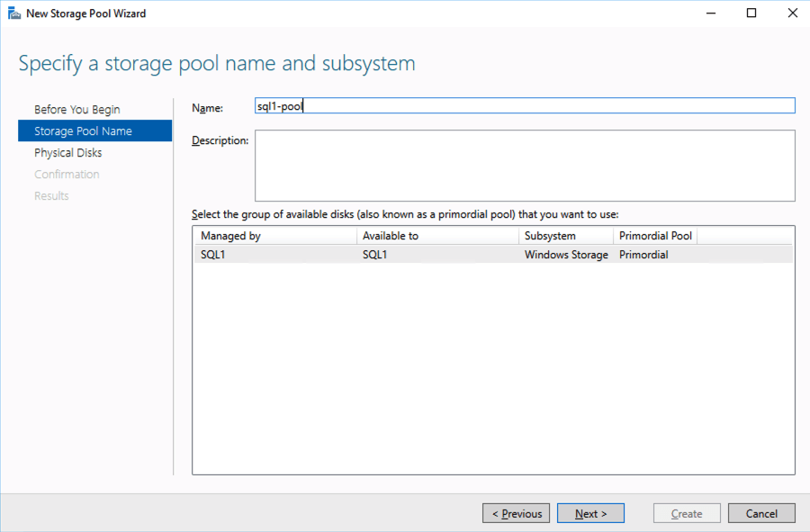
Task: Cancel the New Storage Pool Wizard
Action: (761, 513)
